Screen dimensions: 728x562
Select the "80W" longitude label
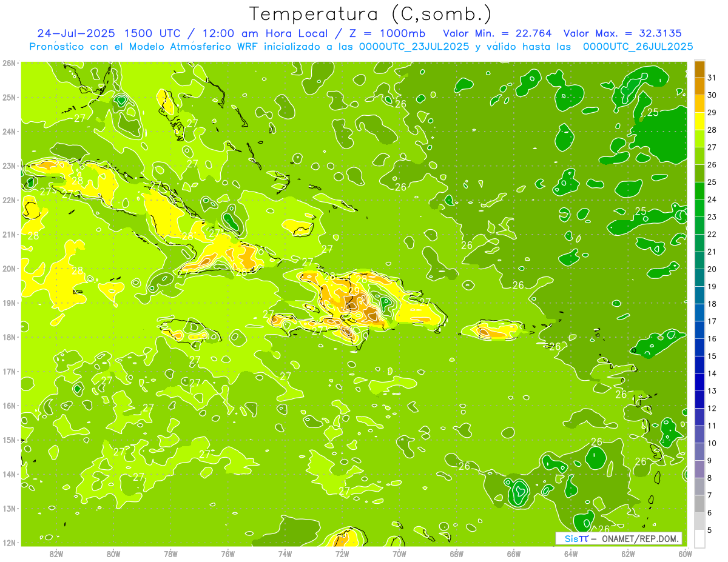click(113, 554)
